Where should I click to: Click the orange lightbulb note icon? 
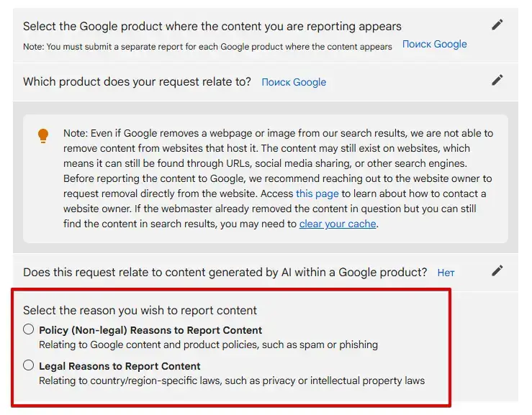pyautogui.click(x=43, y=136)
